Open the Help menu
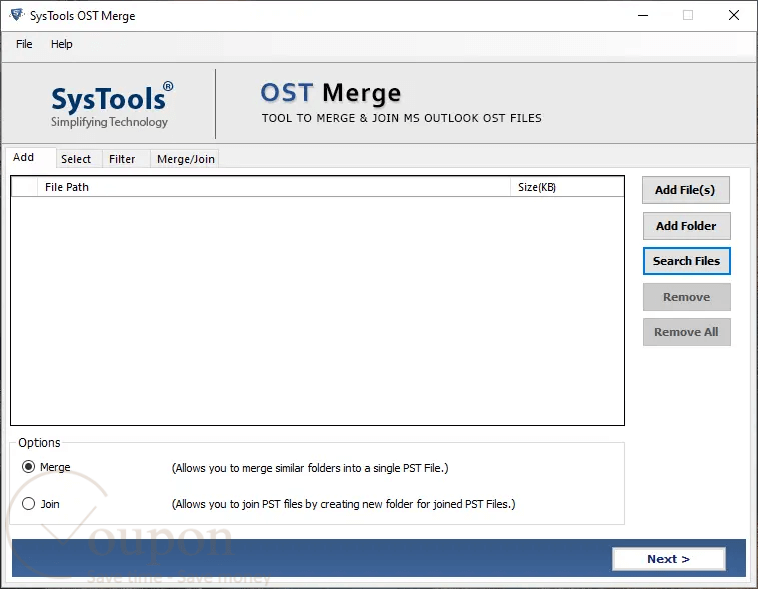Viewport: 758px width, 589px height. 61,44
